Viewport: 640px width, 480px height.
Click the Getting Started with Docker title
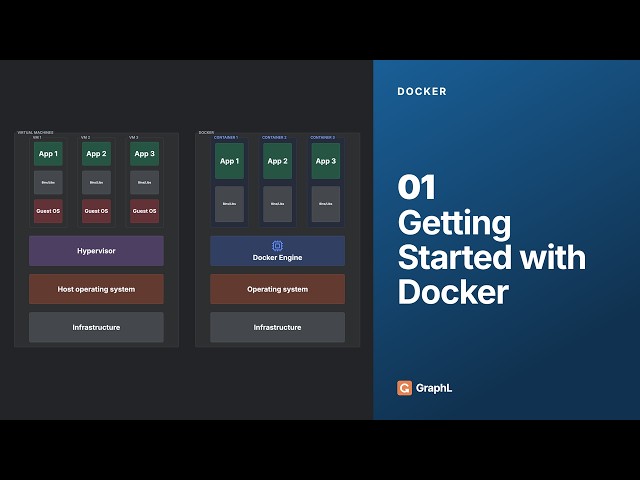491,257
